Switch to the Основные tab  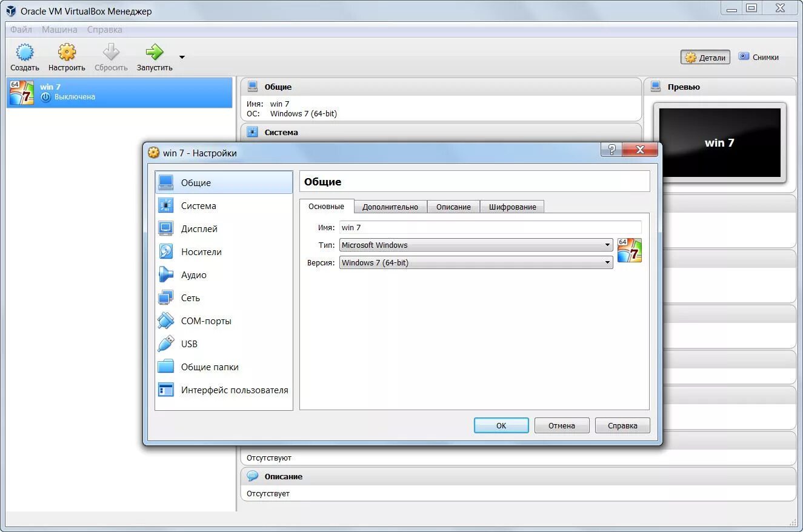(327, 206)
